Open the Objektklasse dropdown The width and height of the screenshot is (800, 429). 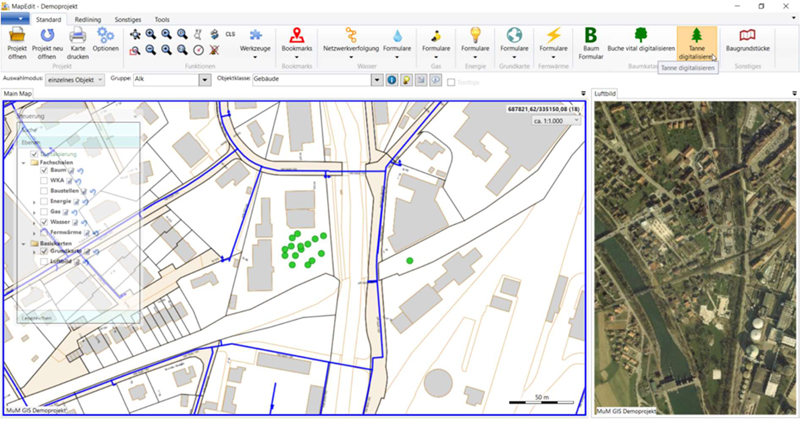(x=375, y=79)
